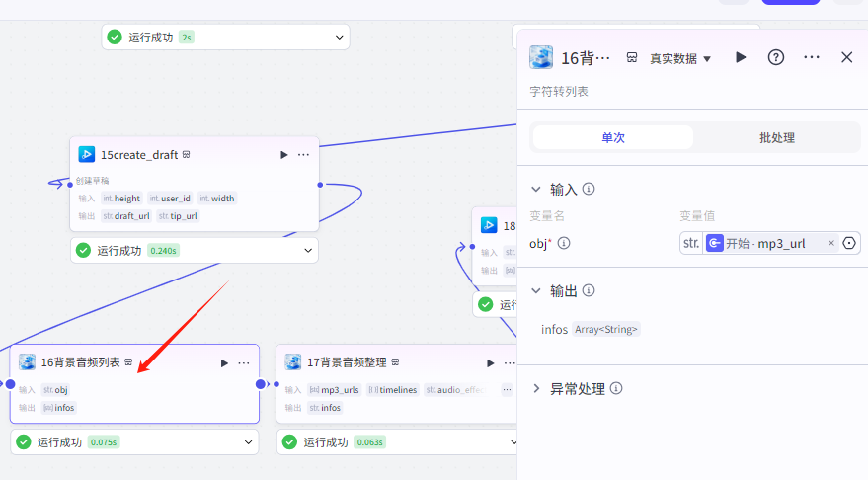Run the node from side panel play button
The image size is (868, 480).
point(741,57)
